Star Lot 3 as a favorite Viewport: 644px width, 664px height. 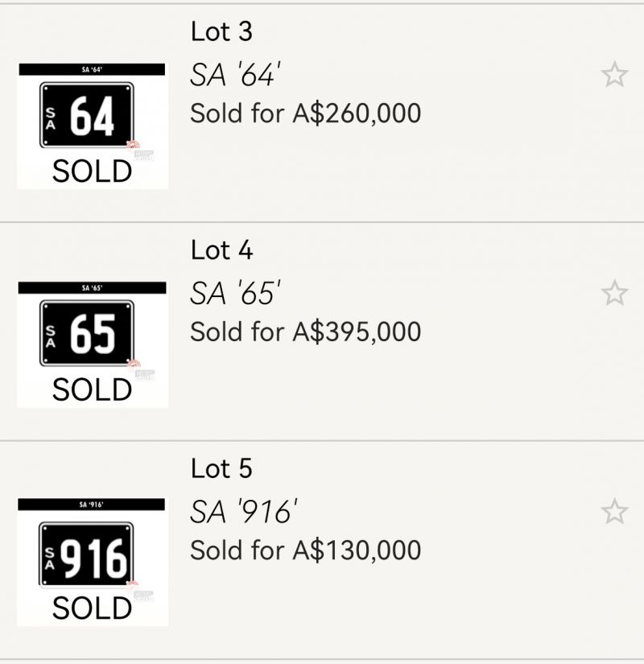(x=614, y=75)
